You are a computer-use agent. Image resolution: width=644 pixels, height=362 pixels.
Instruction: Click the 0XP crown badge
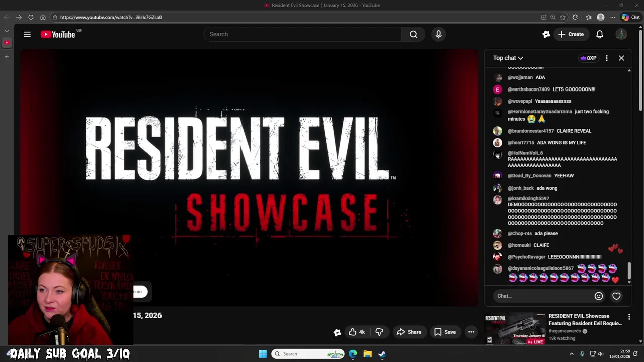[588, 58]
